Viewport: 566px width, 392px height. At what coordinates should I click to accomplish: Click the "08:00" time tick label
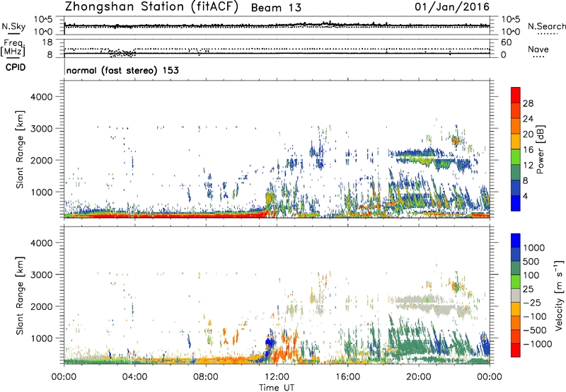[206, 377]
